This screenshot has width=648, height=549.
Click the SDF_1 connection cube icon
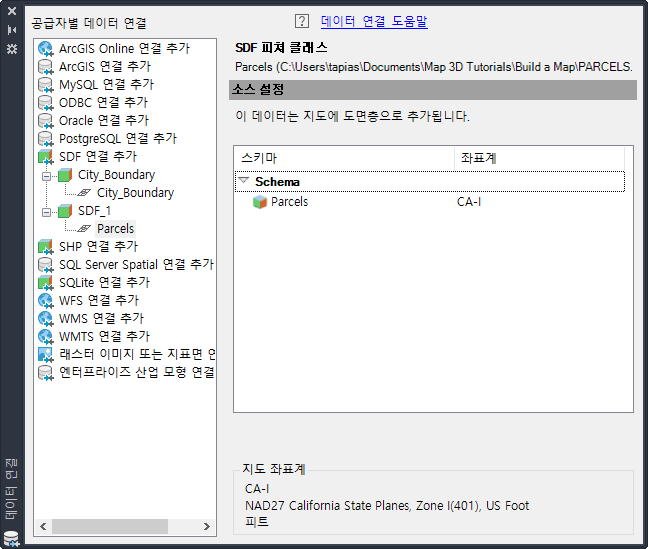click(65, 211)
